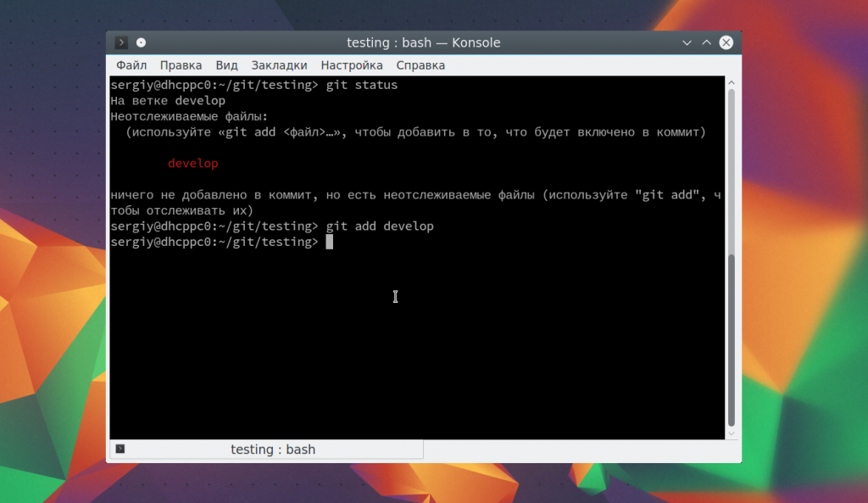Click the red develop filename text

click(x=192, y=164)
